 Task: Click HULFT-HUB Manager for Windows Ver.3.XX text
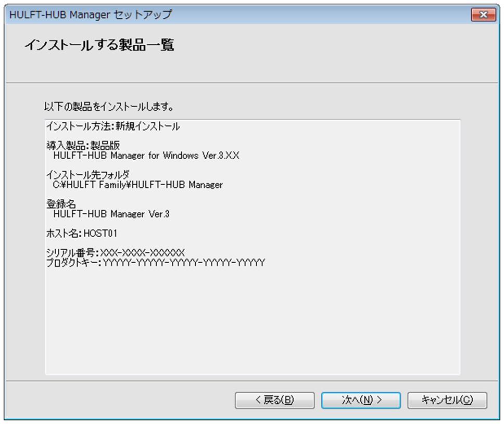(146, 156)
